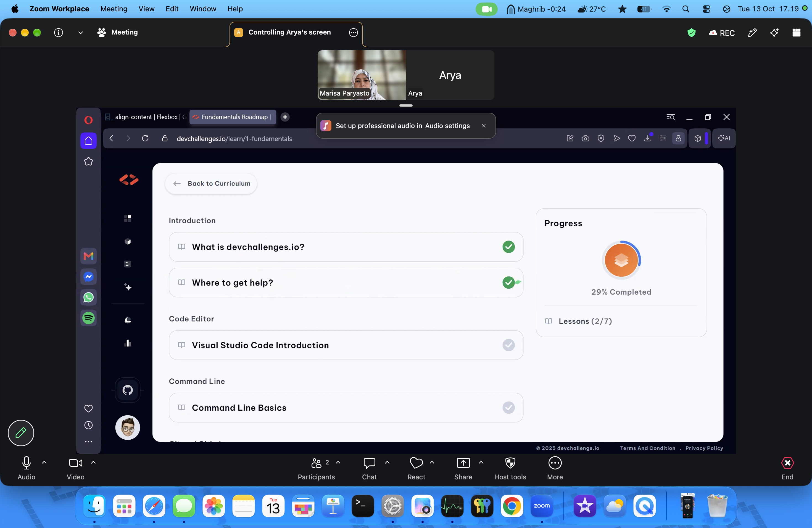
Task: Open Messenger in Opera sidebar
Action: tap(88, 277)
